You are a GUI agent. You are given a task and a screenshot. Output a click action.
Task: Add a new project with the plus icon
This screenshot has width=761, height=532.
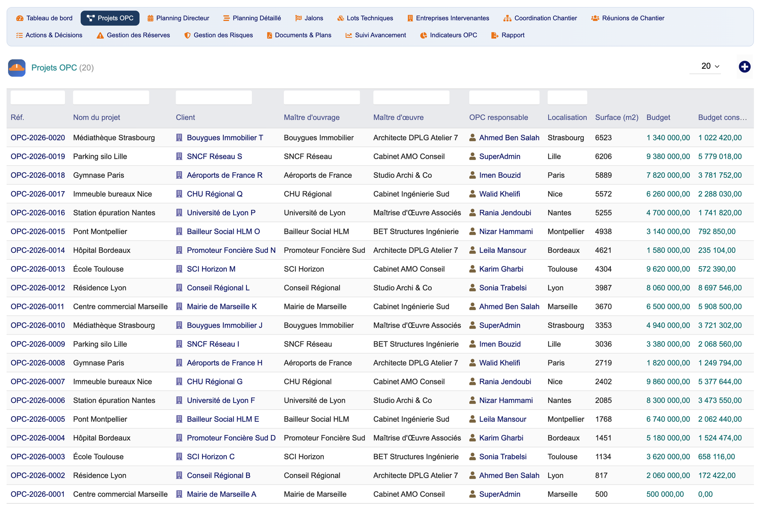click(x=745, y=67)
